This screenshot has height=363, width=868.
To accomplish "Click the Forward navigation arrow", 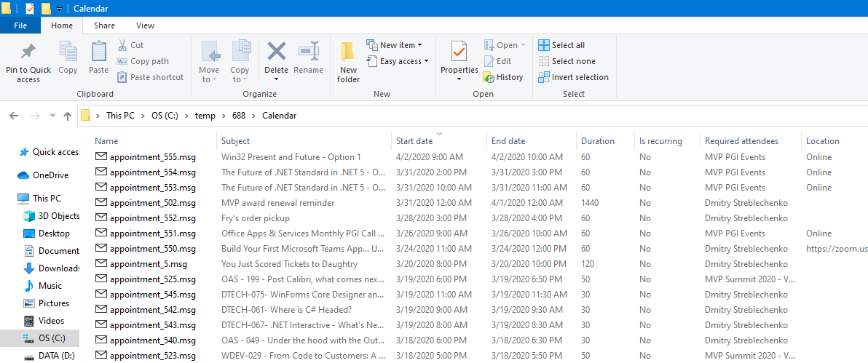I will pyautogui.click(x=34, y=116).
